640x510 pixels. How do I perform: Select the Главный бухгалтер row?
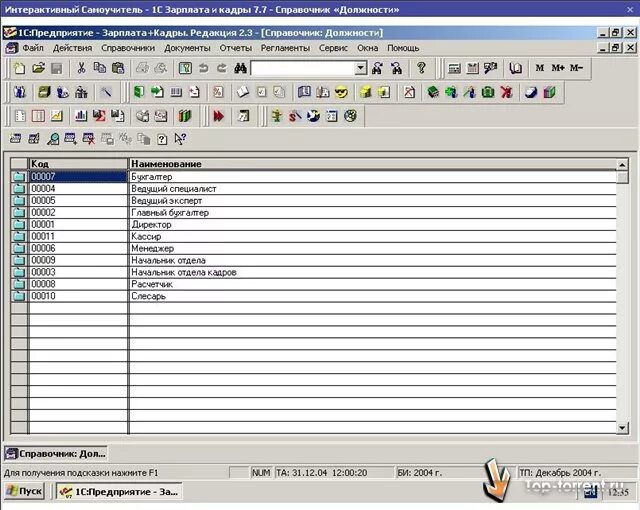pos(313,213)
